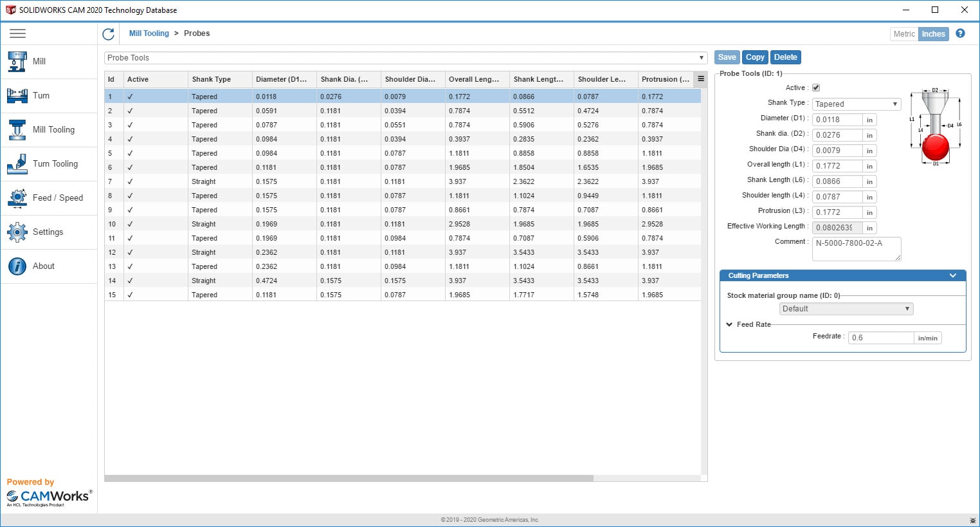The height and width of the screenshot is (527, 980).
Task: Click the Feedrate input field
Action: 881,338
